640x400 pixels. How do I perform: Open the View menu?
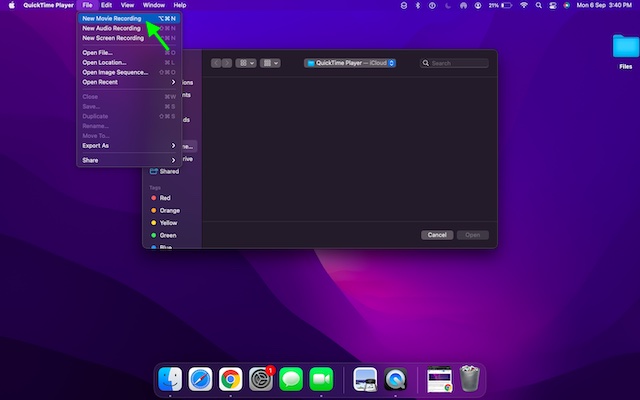(x=127, y=5)
